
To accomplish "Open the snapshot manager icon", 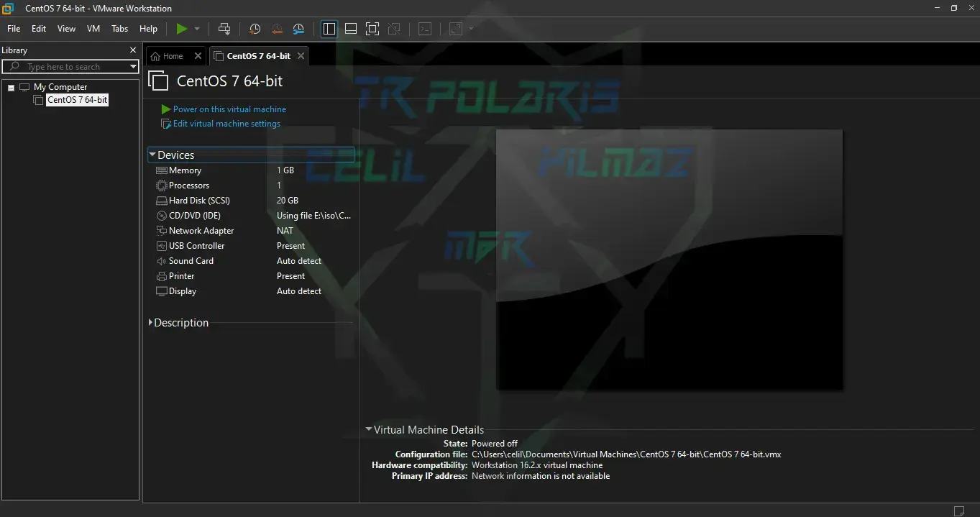I will click(298, 29).
